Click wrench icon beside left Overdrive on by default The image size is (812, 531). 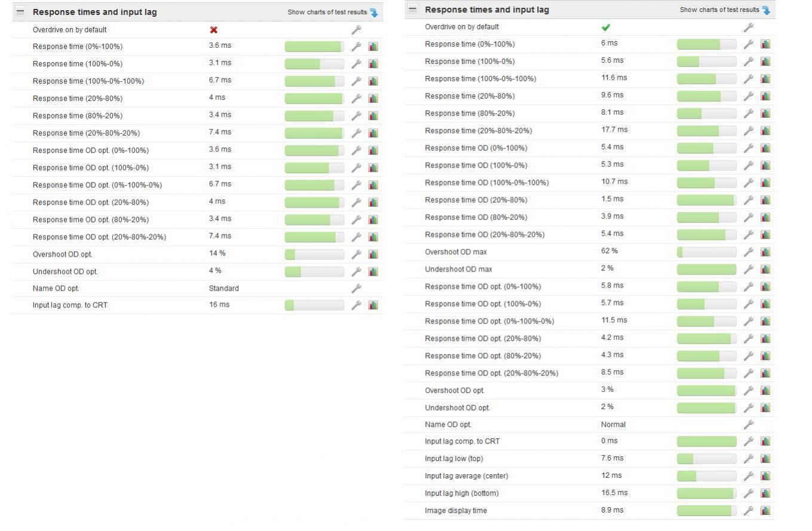(356, 30)
